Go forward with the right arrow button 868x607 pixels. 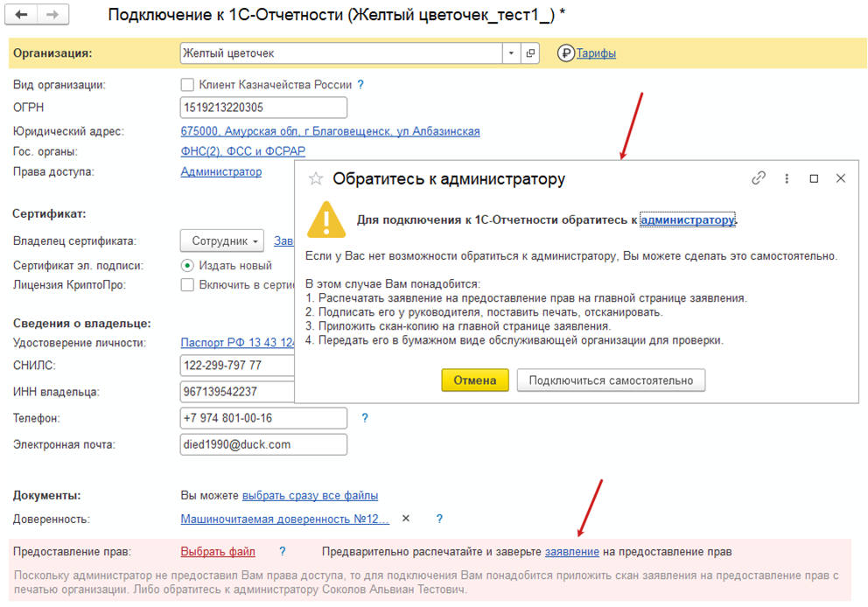[x=52, y=14]
